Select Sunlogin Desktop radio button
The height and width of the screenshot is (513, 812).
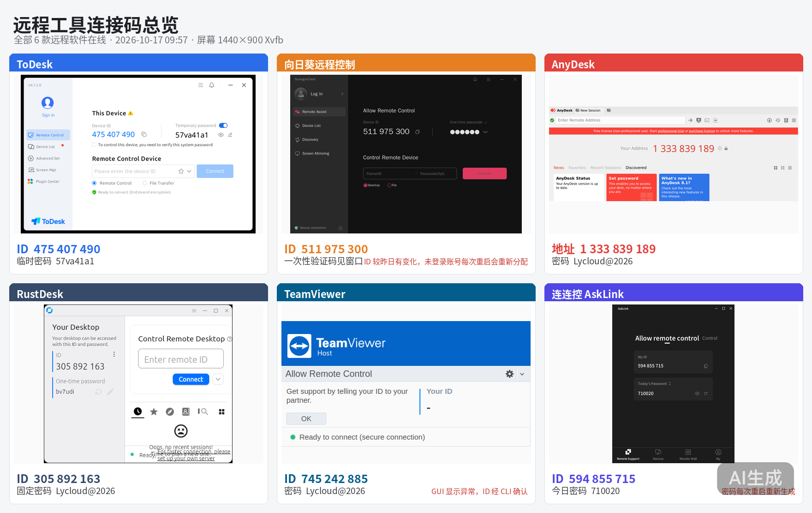point(365,185)
